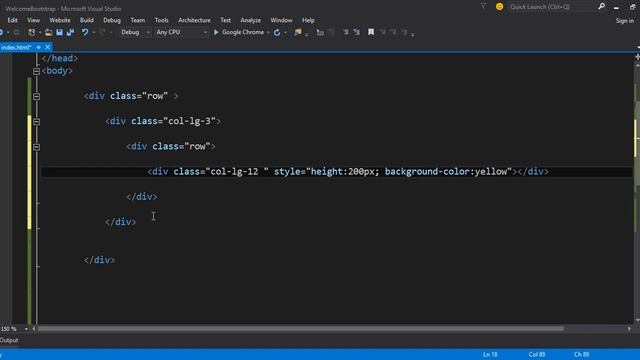
Task: Open the Edit menu
Action: click(x=12, y=20)
